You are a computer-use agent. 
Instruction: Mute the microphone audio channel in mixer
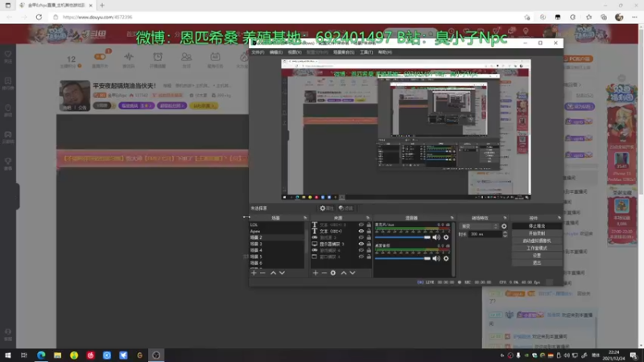(x=436, y=237)
